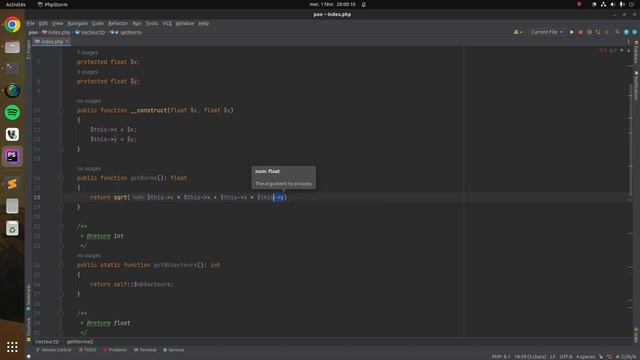Screen dimensions: 640x360
Task: Open Sublime Text from the dock
Action: (12, 184)
